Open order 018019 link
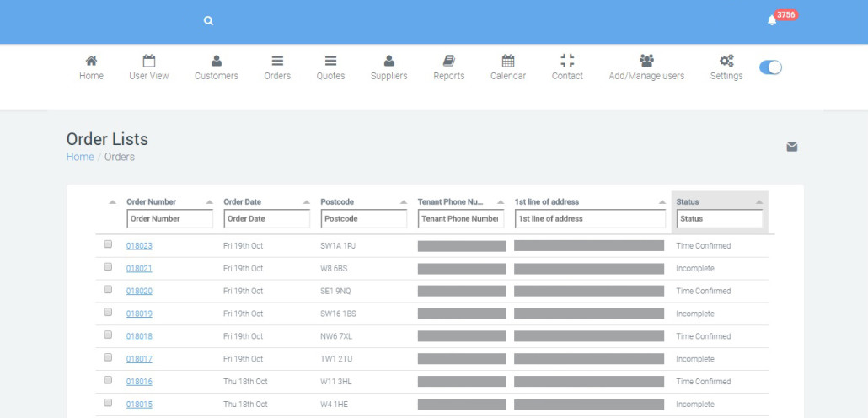Viewport: 868px width, 418px height. click(x=139, y=313)
